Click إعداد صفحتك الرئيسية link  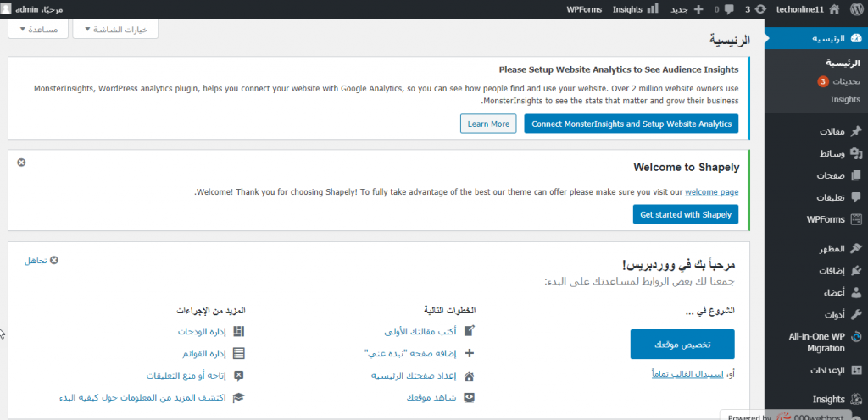[414, 376]
